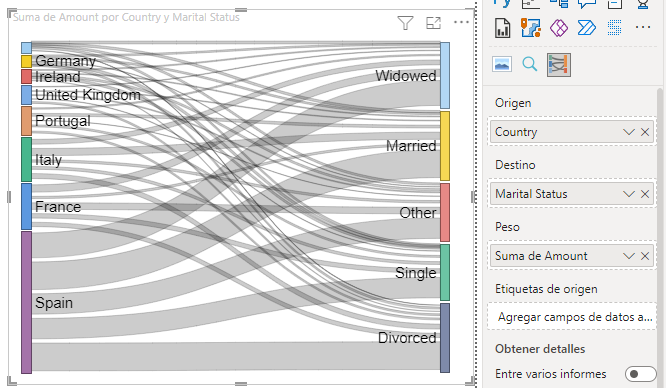Select the magnifier search custom visual icon

pos(530,64)
